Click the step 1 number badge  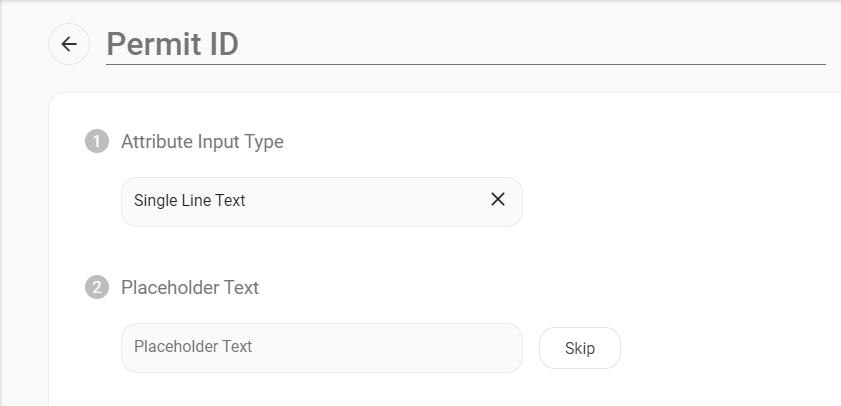(96, 142)
